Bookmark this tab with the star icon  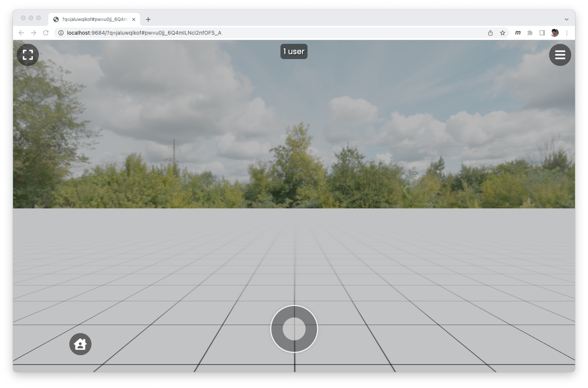[503, 33]
